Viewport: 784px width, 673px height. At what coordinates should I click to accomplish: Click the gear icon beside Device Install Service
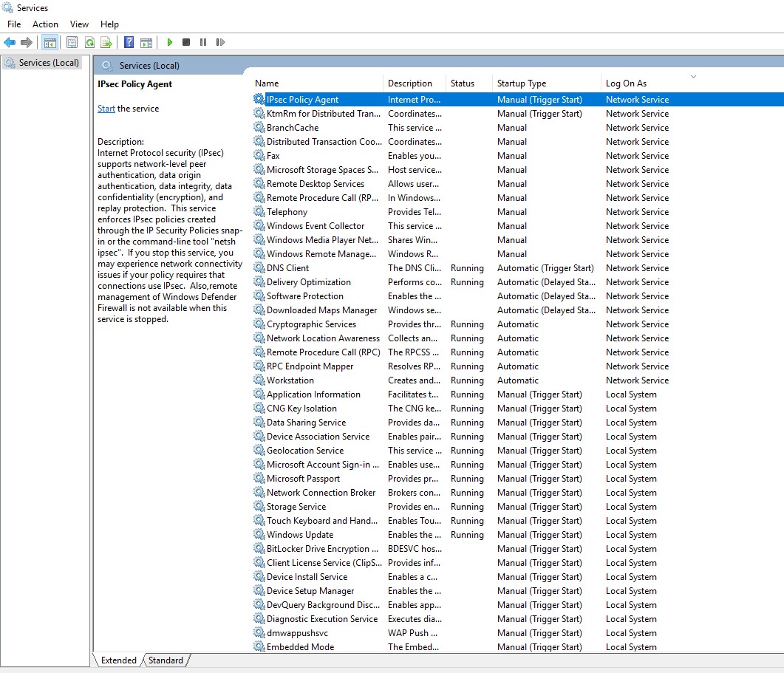click(x=259, y=576)
